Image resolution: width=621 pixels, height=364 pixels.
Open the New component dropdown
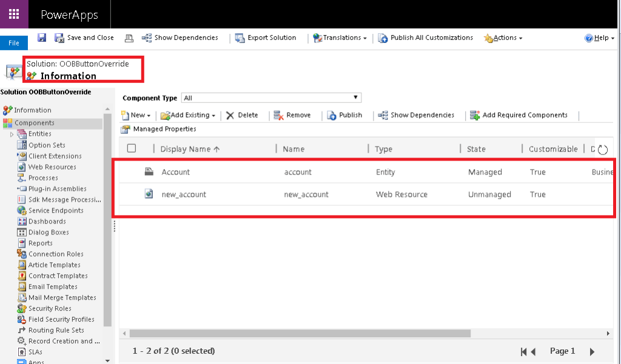(x=136, y=115)
